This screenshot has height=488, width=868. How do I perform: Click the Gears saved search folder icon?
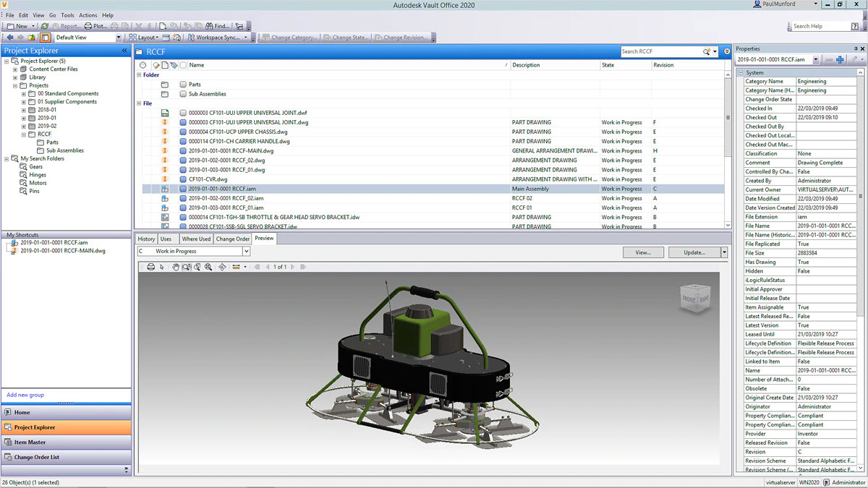[25, 166]
